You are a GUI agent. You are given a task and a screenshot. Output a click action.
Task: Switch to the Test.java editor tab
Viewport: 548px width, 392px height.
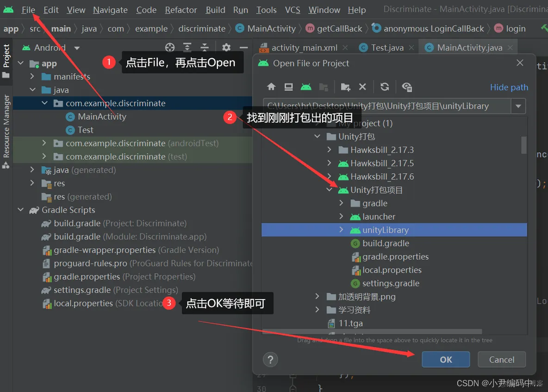[387, 48]
